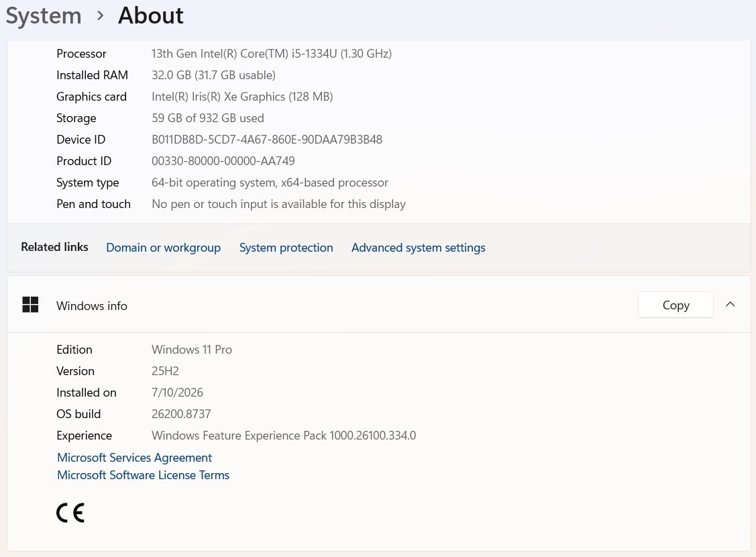
Task: Click the Installed on label
Action: pos(87,393)
